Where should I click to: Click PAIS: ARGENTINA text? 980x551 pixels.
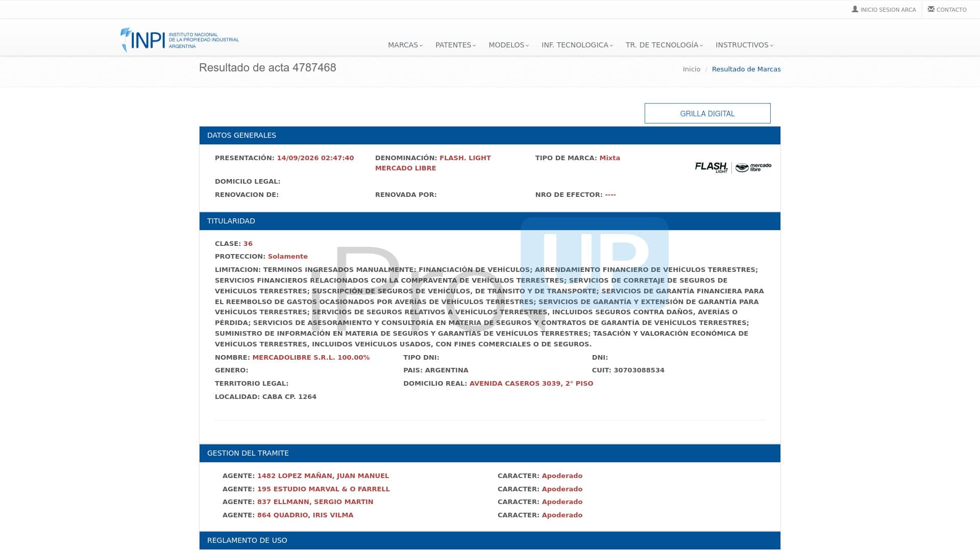[x=436, y=370]
